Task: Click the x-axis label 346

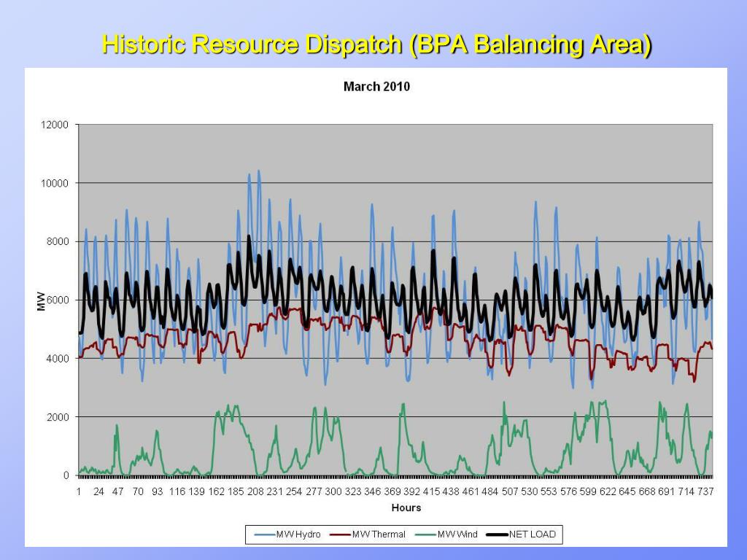Action: coord(373,491)
